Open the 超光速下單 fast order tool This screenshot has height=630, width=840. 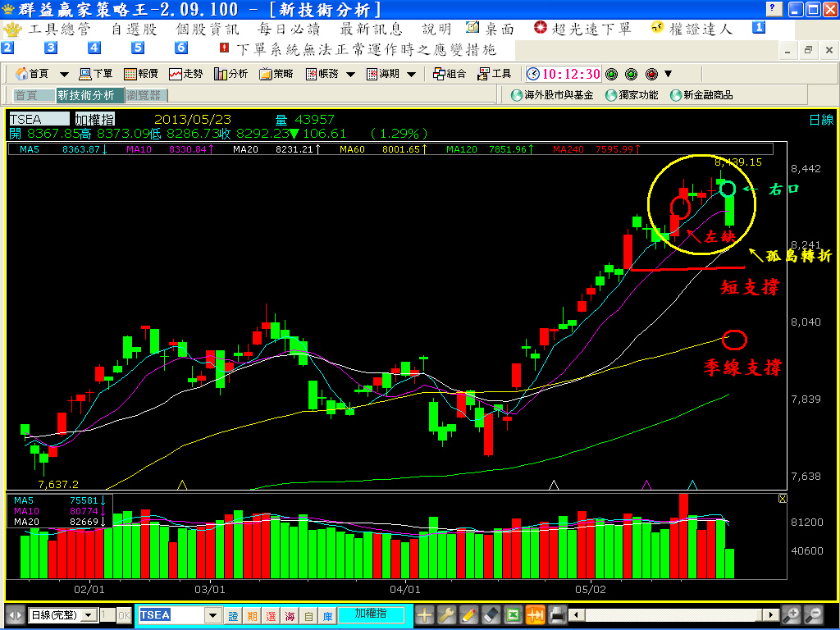(583, 29)
